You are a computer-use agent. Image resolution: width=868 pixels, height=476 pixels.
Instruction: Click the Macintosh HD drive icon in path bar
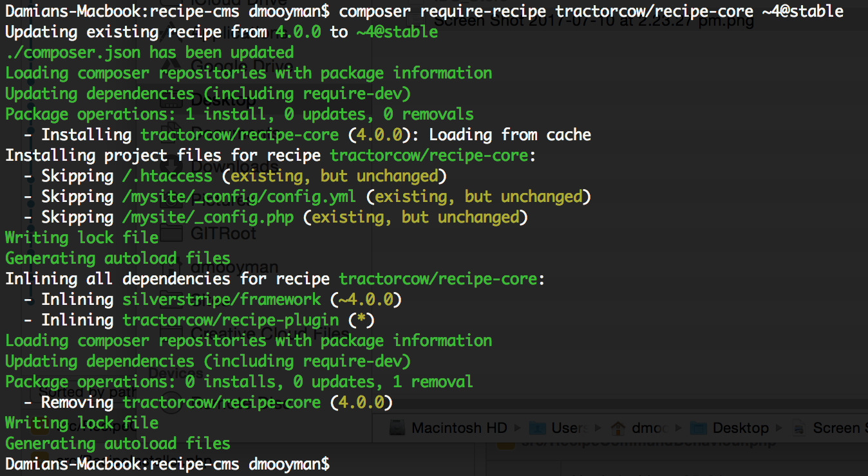pyautogui.click(x=398, y=428)
